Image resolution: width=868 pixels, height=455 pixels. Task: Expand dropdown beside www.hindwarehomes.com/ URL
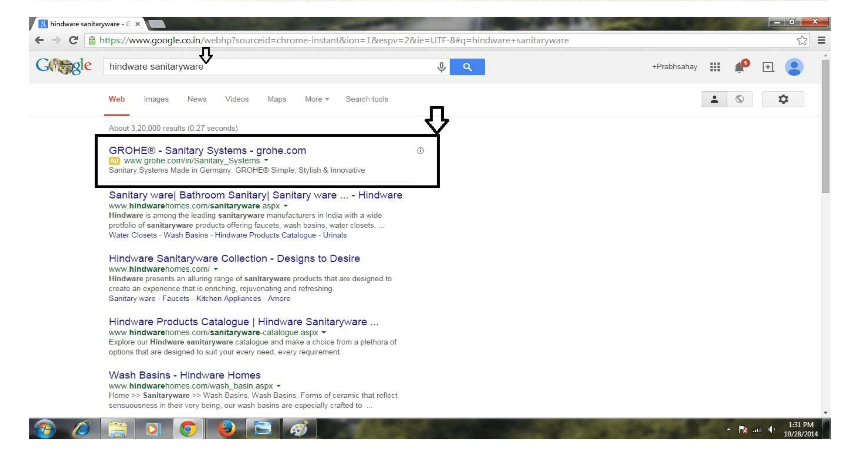click(x=216, y=269)
